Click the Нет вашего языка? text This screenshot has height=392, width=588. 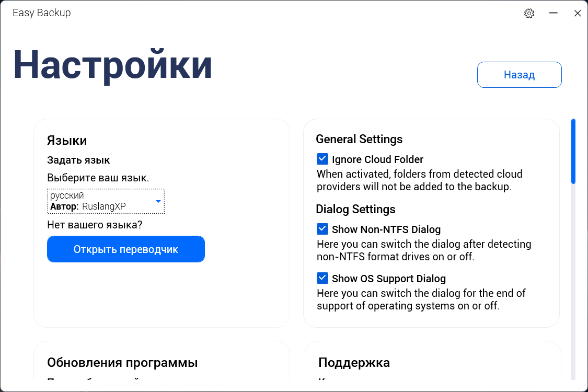point(95,225)
